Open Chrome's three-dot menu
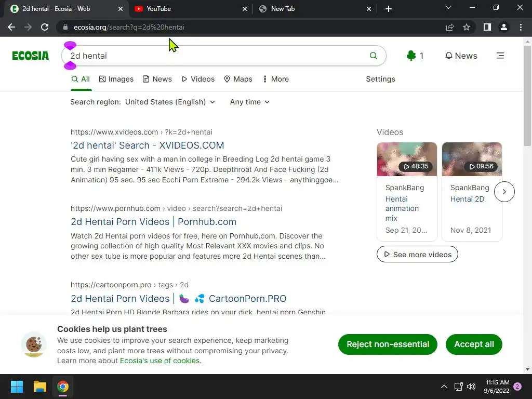 pyautogui.click(x=521, y=27)
